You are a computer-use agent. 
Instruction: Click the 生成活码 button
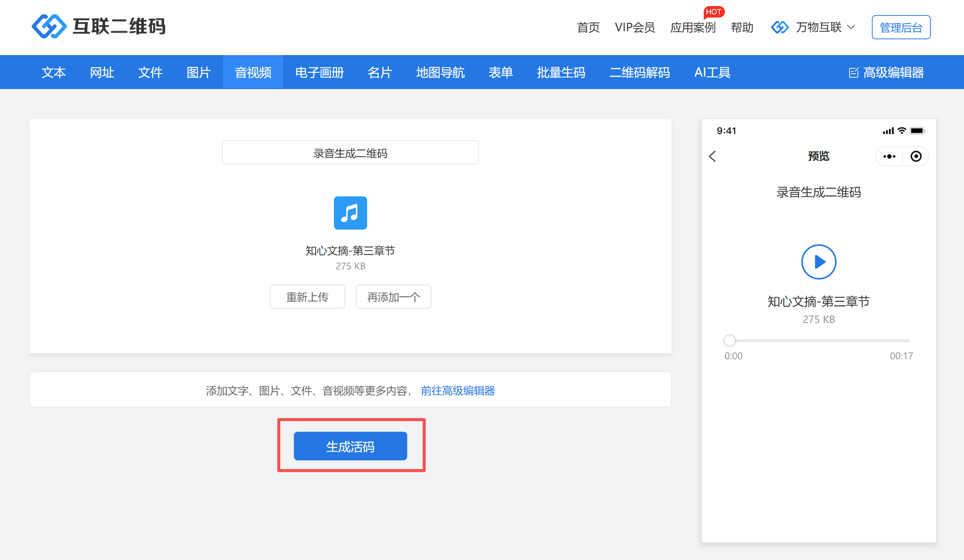coord(350,446)
